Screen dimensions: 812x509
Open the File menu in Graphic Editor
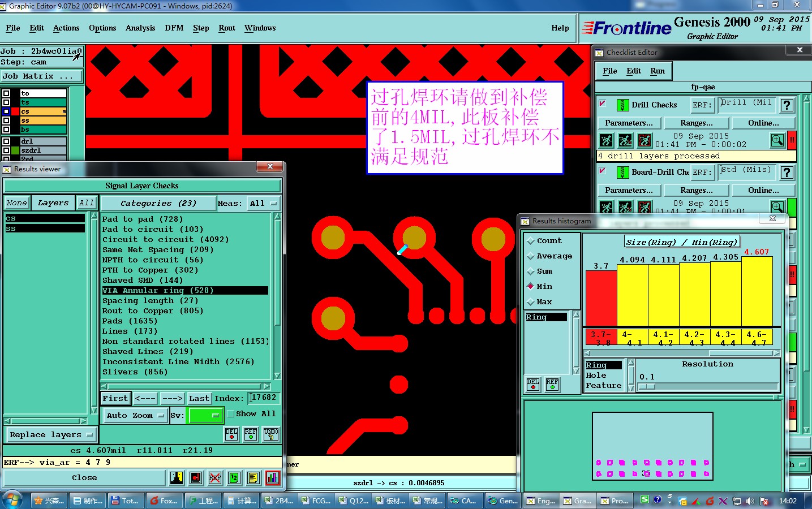click(12, 28)
